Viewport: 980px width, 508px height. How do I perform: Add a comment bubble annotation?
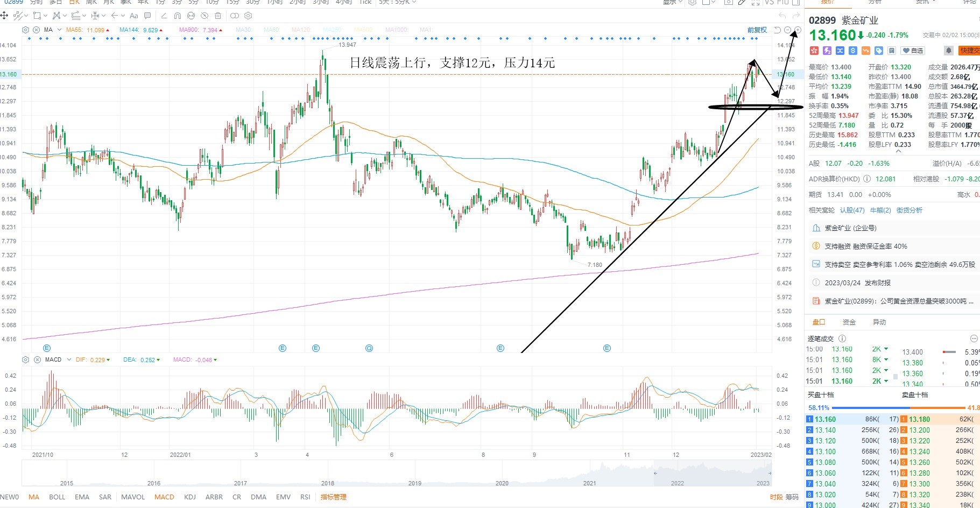pyautogui.click(x=147, y=16)
